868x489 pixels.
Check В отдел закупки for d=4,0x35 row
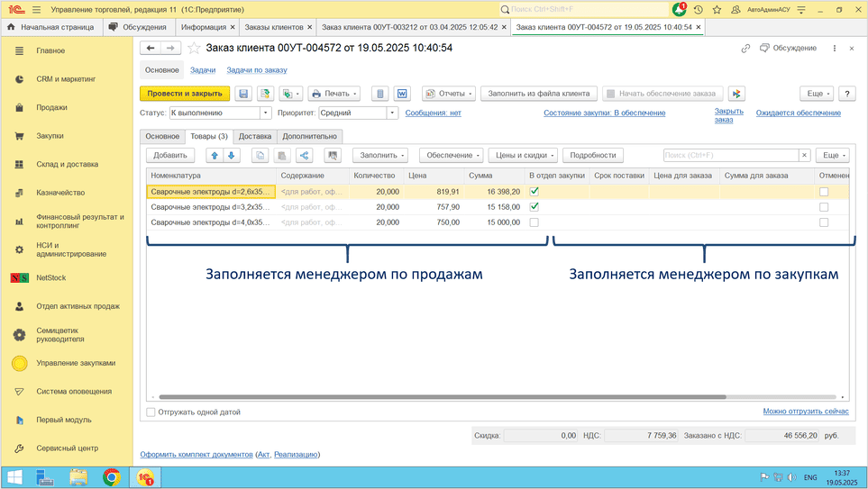tap(535, 222)
